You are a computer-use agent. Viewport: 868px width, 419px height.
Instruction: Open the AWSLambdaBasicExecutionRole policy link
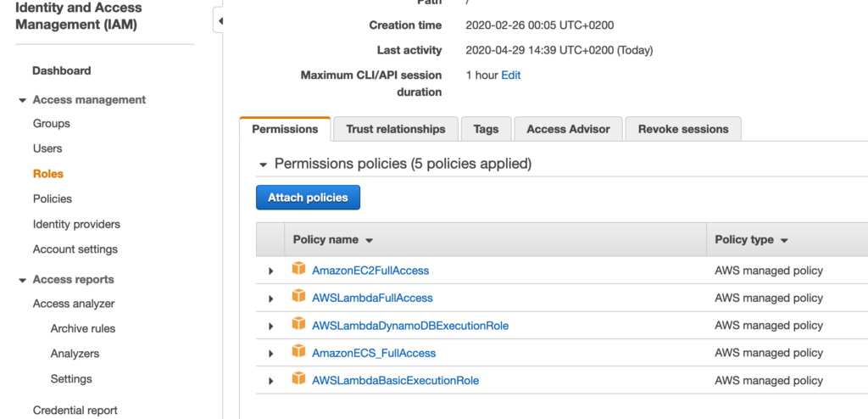click(x=395, y=381)
